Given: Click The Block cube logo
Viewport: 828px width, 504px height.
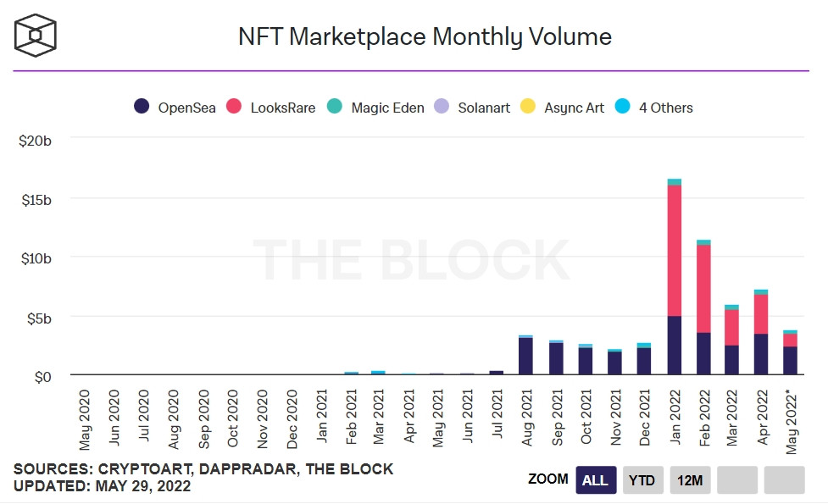Looking at the screenshot, I should (x=36, y=35).
